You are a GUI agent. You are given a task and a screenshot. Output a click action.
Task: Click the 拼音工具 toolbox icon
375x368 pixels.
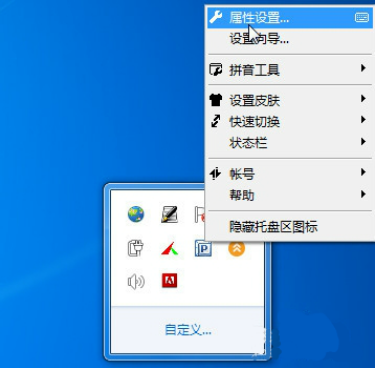point(216,69)
